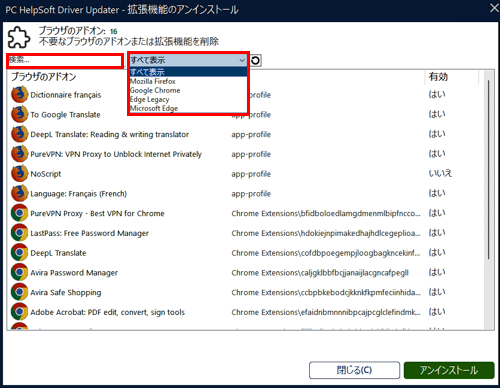Close the uninstall extensions dialog window
Screen dimensions: 500x388
[x=494, y=8]
